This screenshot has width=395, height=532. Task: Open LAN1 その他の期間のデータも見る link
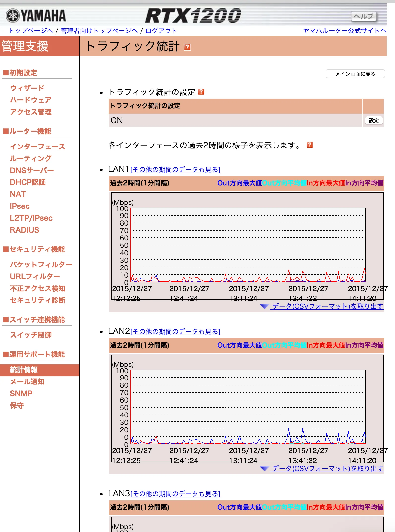tap(175, 170)
